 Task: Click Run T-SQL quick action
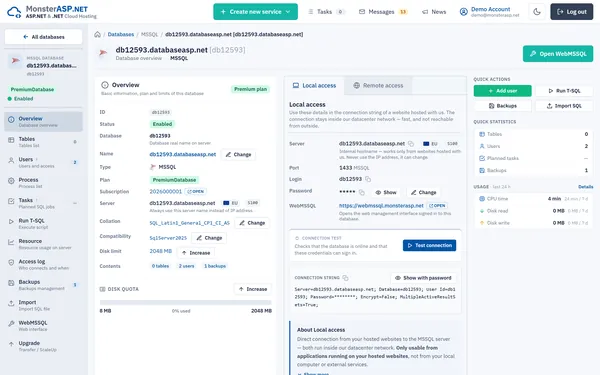click(564, 91)
